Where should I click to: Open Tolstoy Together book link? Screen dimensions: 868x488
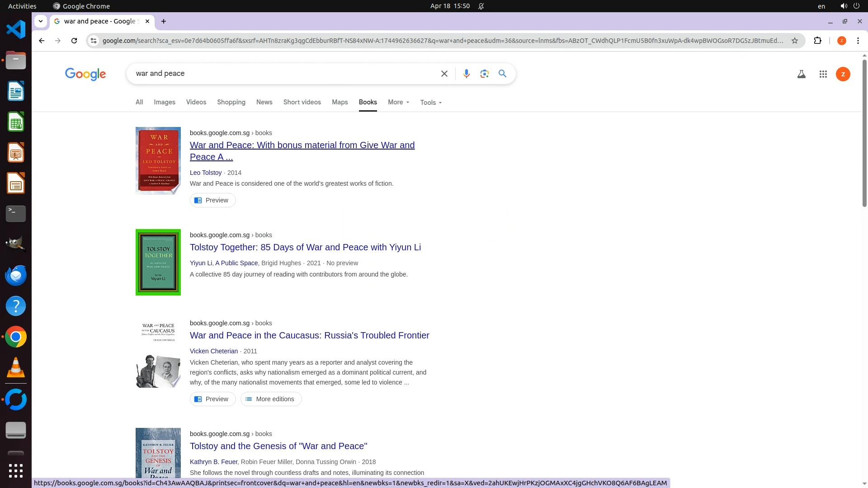(305, 247)
